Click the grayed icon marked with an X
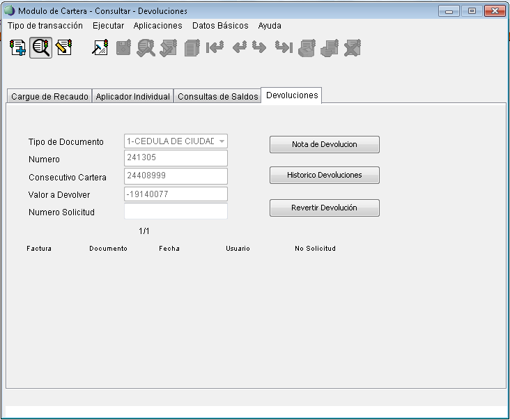The height and width of the screenshot is (420, 510). click(x=353, y=47)
